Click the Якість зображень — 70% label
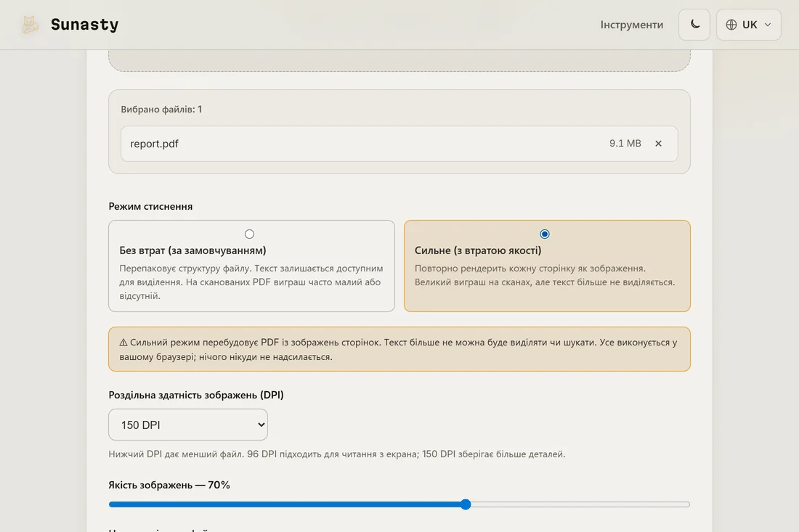Image resolution: width=799 pixels, height=532 pixels. tap(169, 485)
